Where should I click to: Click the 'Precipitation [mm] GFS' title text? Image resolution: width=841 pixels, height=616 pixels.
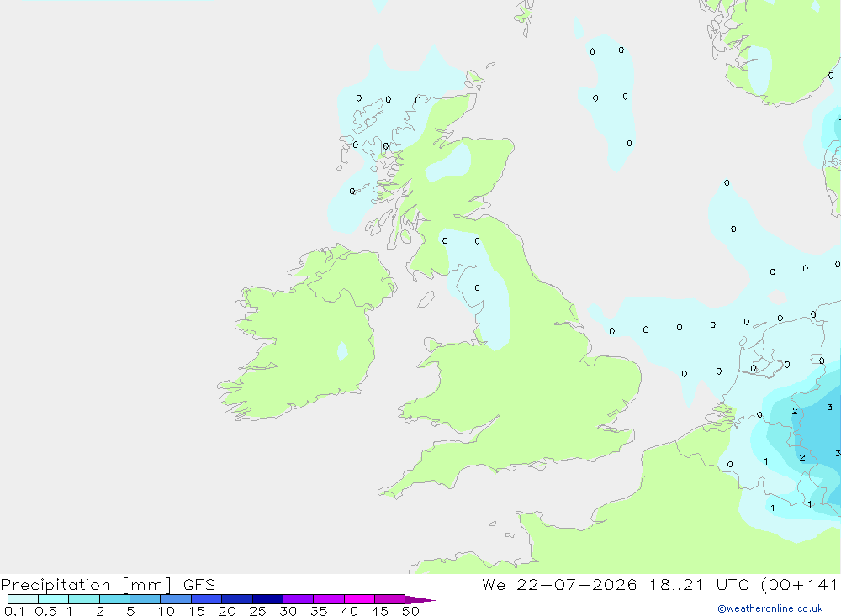(x=108, y=584)
